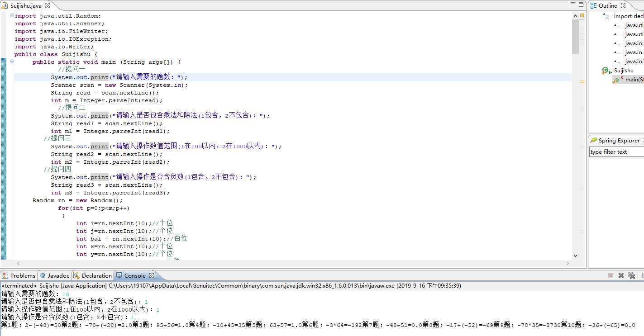
Task: Click the 'import java.util.Random;' line
Action: 58,16
